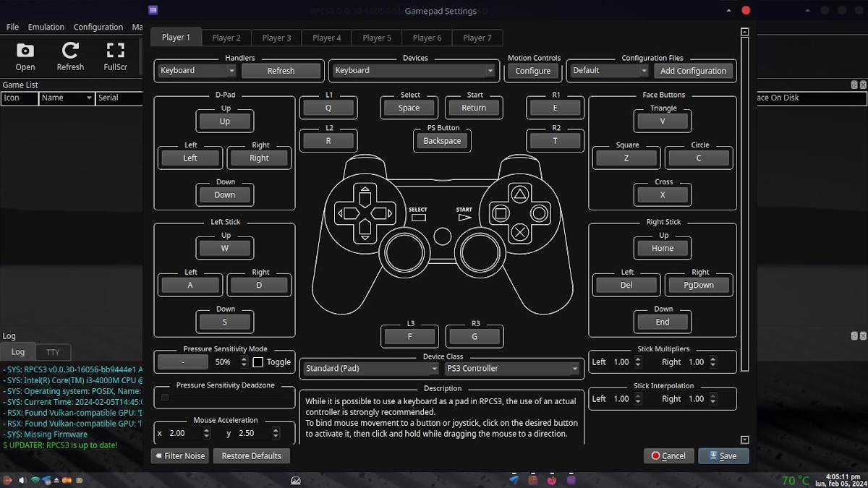Select the TTY tab in Log panel
The height and width of the screenshot is (488, 868).
53,352
